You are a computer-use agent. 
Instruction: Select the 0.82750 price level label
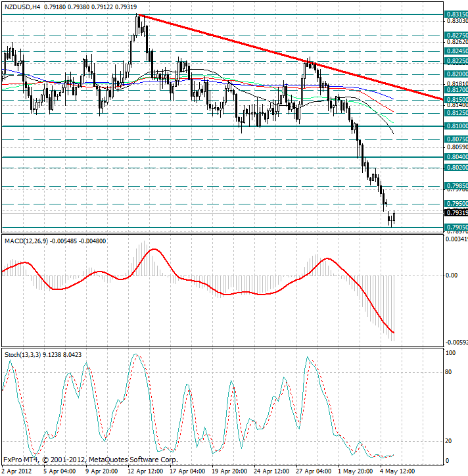coord(456,36)
